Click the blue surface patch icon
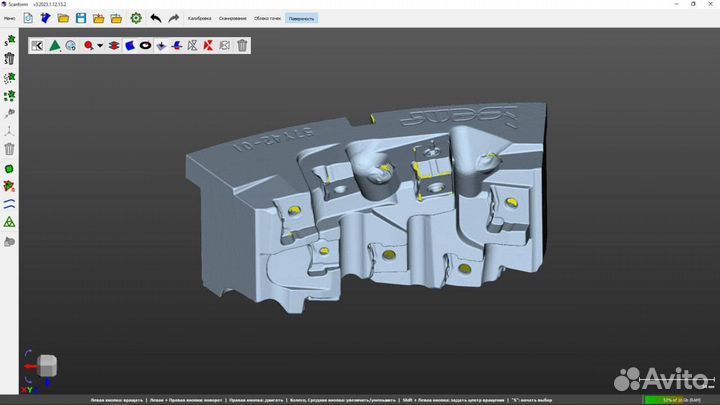This screenshot has width=720, height=405. click(130, 45)
